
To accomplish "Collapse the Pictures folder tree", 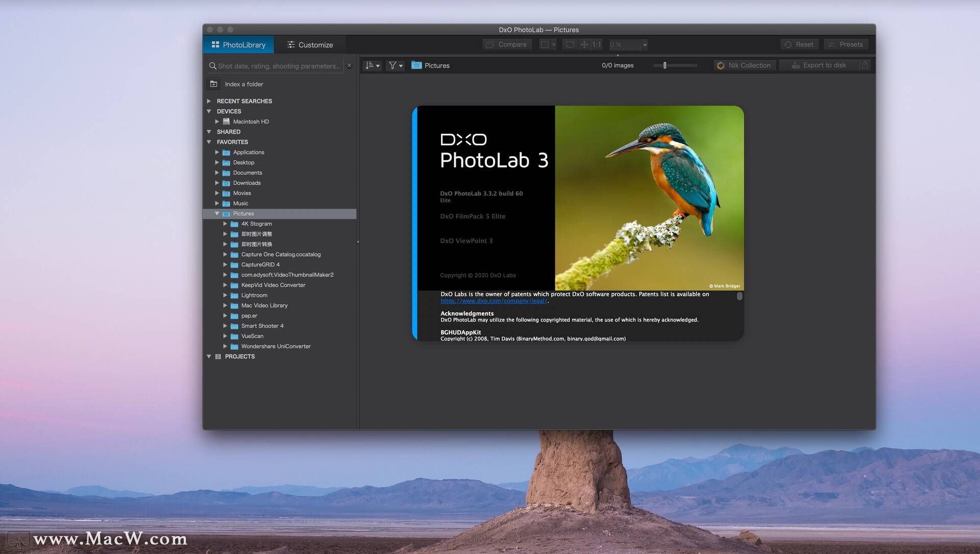I will point(217,214).
